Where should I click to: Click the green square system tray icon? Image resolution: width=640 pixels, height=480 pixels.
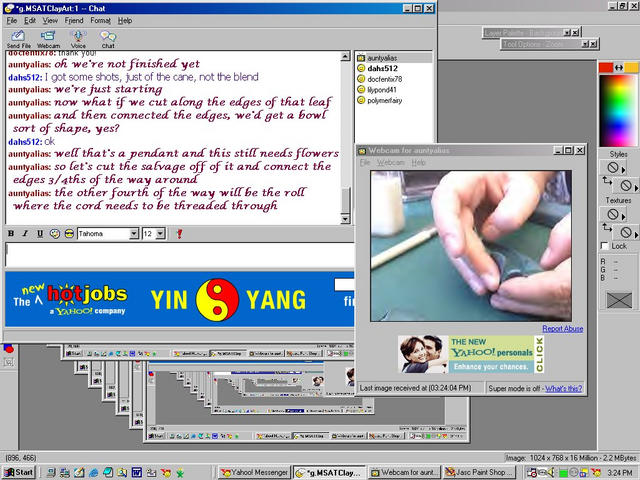coord(563,473)
